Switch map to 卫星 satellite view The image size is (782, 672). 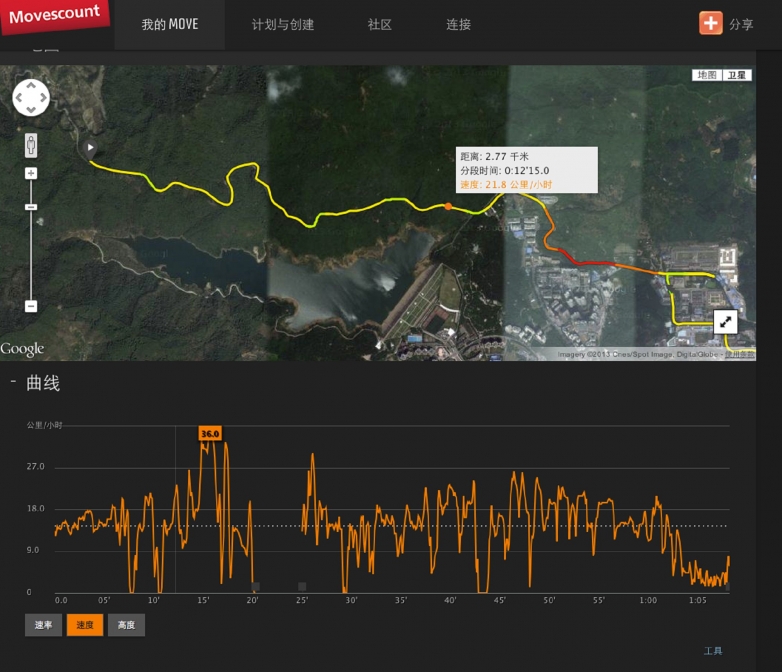[737, 75]
